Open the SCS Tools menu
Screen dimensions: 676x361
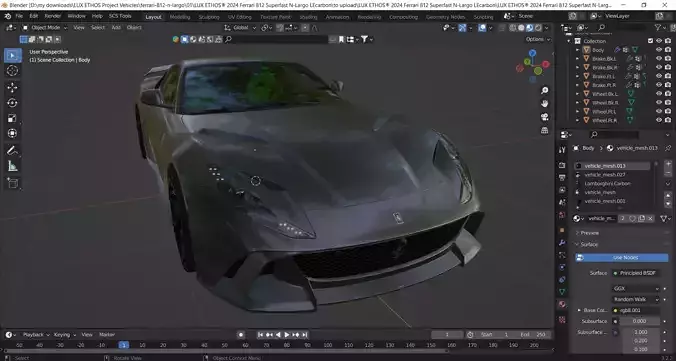pyautogui.click(x=120, y=16)
